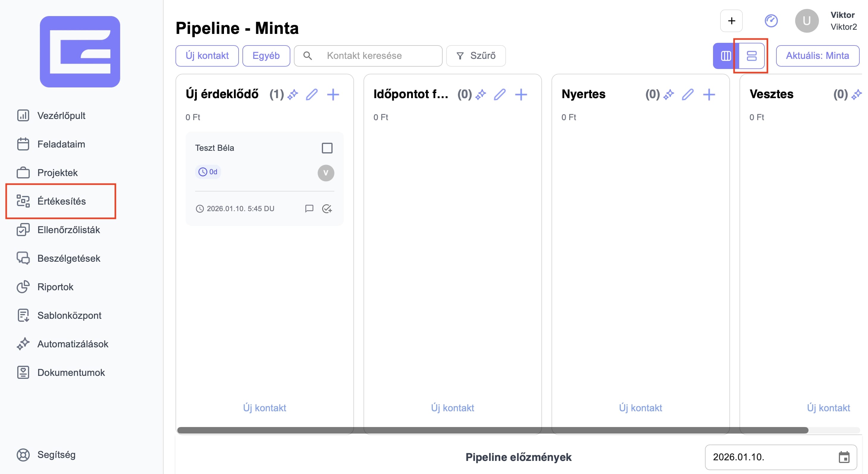Screen dimensions: 868x474
Task: Click Új kontakt link under Nyertes column
Action: click(640, 408)
